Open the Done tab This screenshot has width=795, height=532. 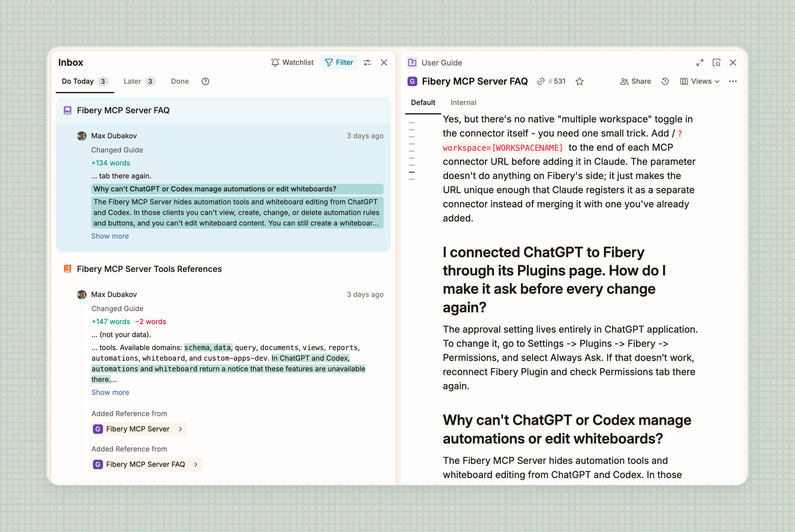coord(180,81)
